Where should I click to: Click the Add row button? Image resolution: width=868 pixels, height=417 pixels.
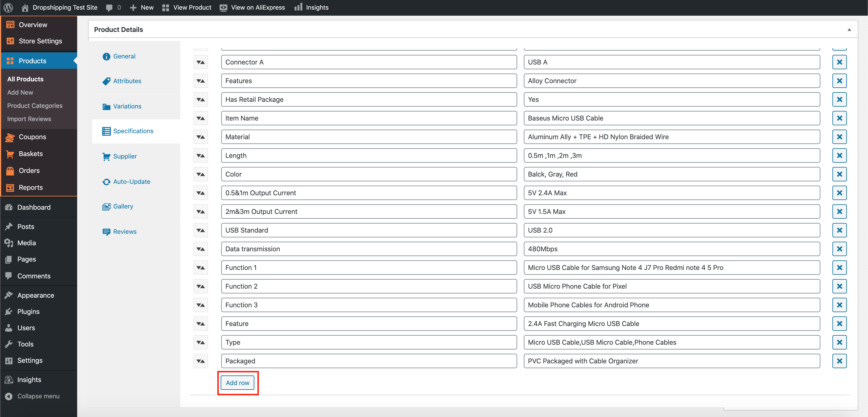pyautogui.click(x=237, y=383)
